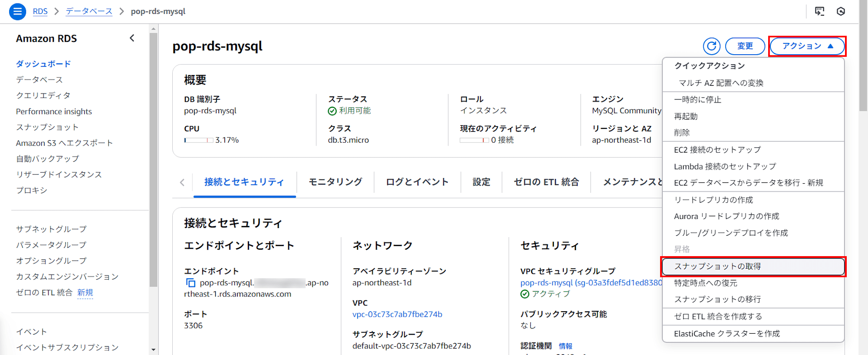The image size is (868, 355).
Task: Open データベース in the sidebar
Action: [x=39, y=80]
